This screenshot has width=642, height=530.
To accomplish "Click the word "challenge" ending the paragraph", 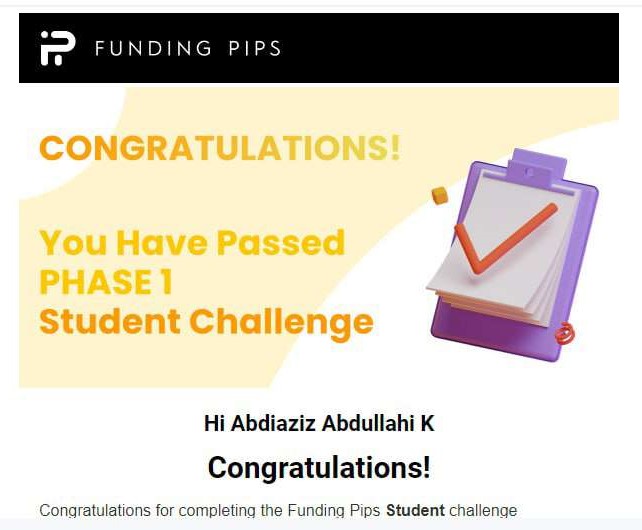I will (x=483, y=511).
